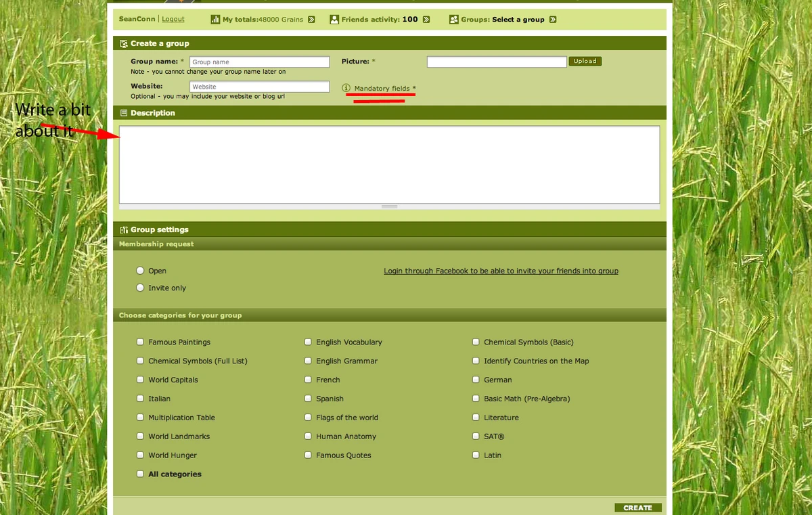Click the Mandatory fields info icon
The image size is (812, 515).
(346, 88)
